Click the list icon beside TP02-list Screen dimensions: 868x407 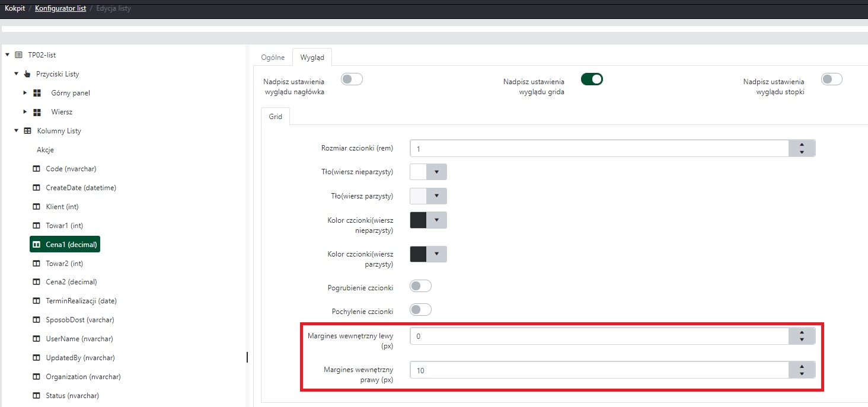18,55
